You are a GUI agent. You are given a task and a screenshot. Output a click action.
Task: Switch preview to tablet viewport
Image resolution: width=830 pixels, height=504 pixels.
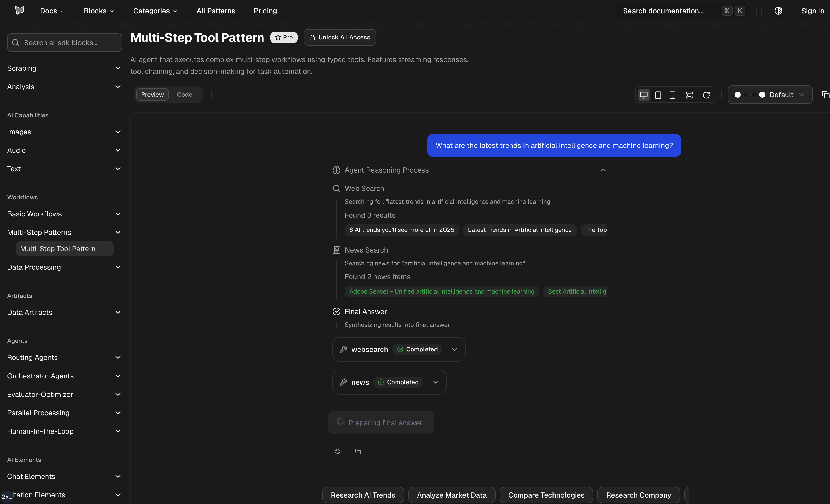(x=658, y=95)
